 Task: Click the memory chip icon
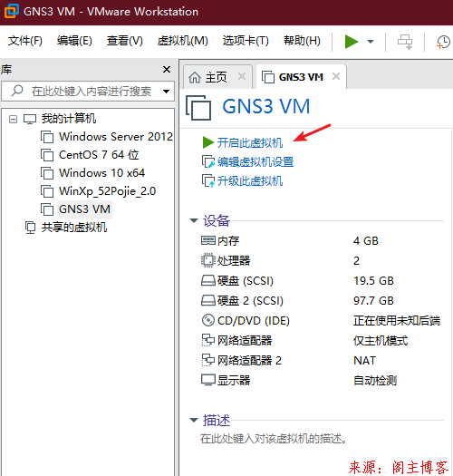208,241
